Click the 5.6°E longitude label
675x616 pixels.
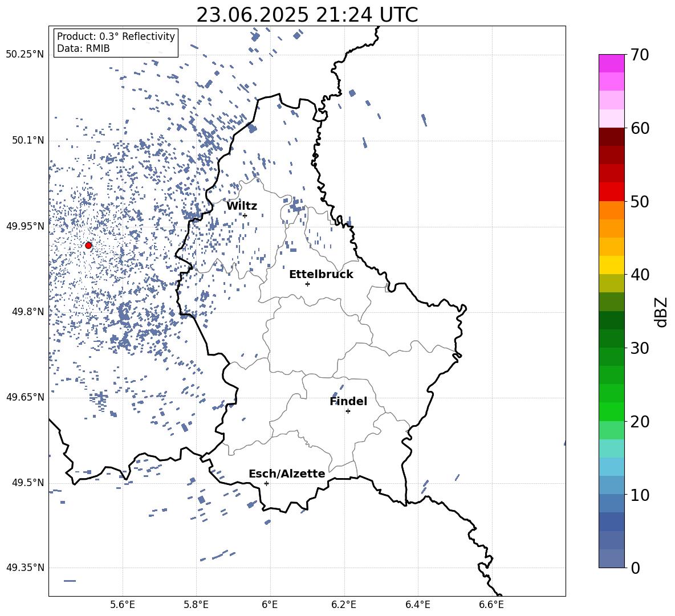(123, 605)
